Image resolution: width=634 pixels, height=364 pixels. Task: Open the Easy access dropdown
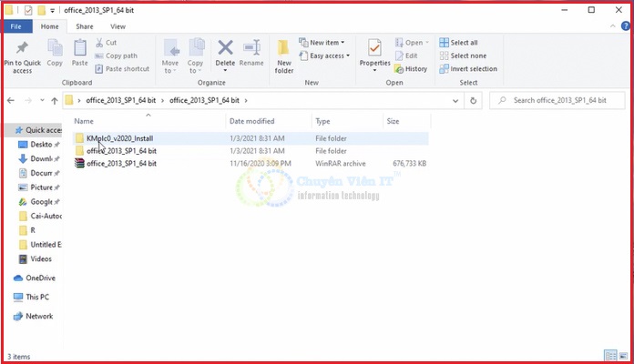pos(324,56)
